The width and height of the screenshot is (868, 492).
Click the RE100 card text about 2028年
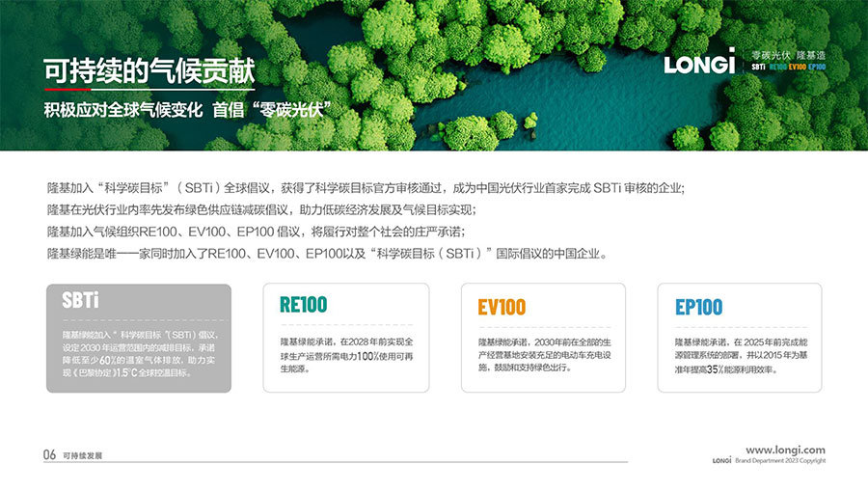pos(346,355)
